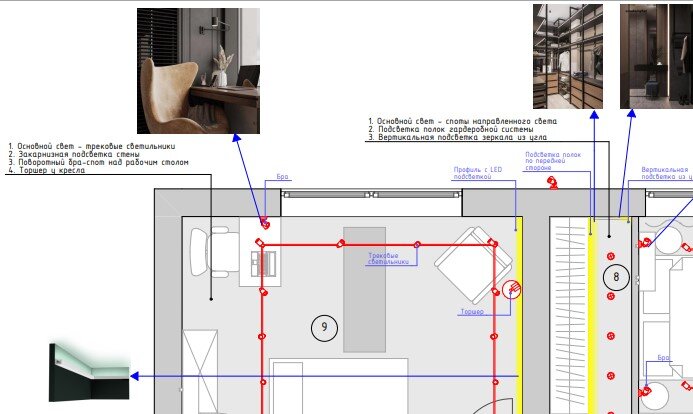Click the 'Бра' label above the desk sconce

(x=282, y=177)
